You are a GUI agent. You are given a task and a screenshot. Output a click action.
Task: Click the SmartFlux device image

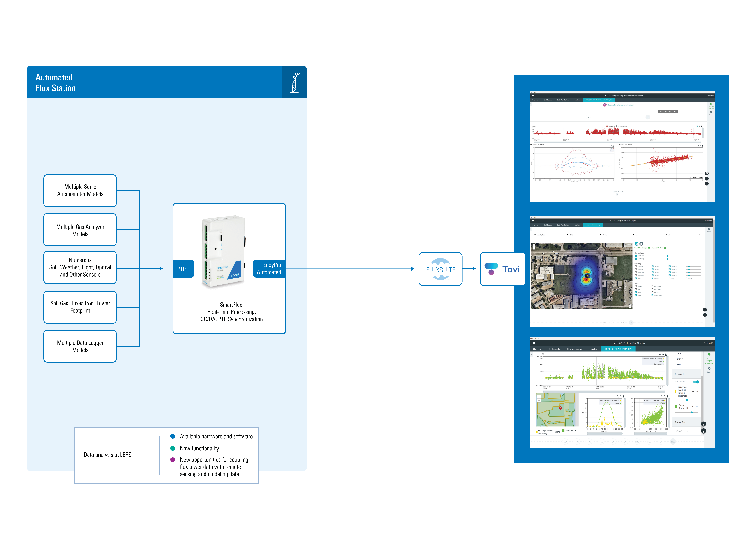pyautogui.click(x=224, y=251)
